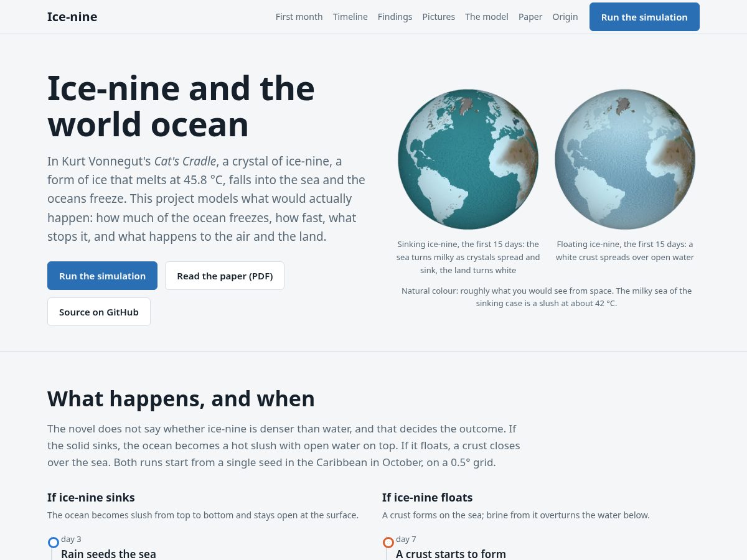This screenshot has width=747, height=560.
Task: Select the day 7 timeline marker
Action: point(388,543)
